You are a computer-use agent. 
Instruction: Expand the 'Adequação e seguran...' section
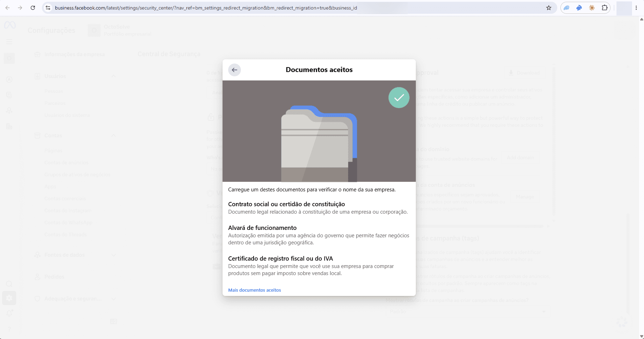[75, 299]
